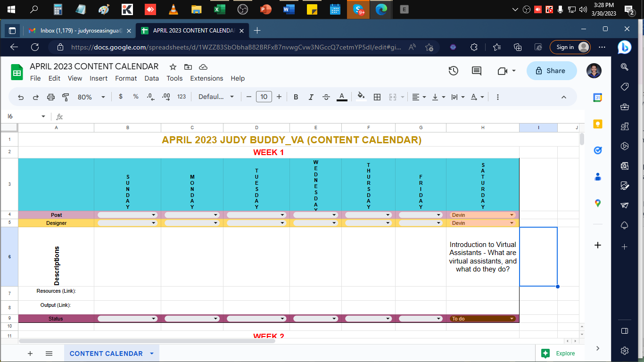Click the Redo icon in Sheets toolbar
The height and width of the screenshot is (362, 644).
pos(36,97)
